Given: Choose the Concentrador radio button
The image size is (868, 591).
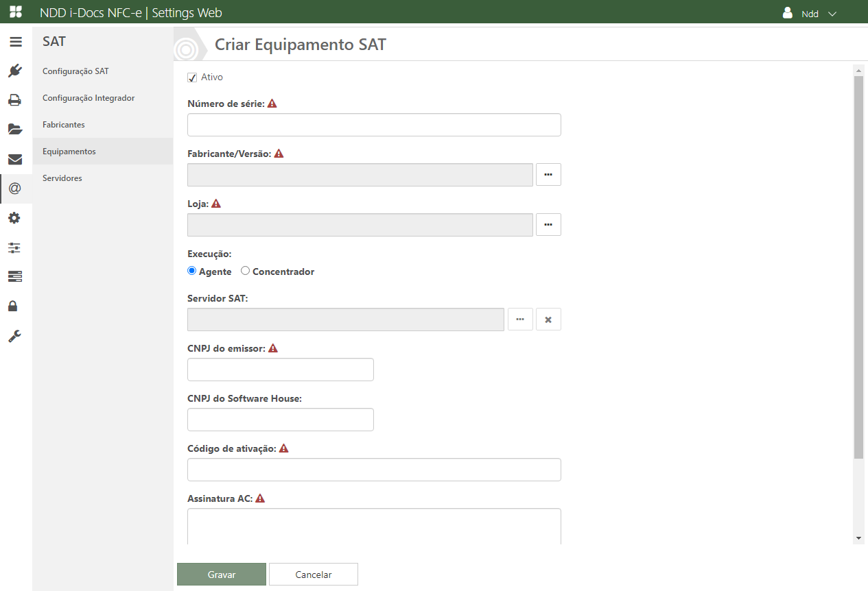Looking at the screenshot, I should click(246, 272).
